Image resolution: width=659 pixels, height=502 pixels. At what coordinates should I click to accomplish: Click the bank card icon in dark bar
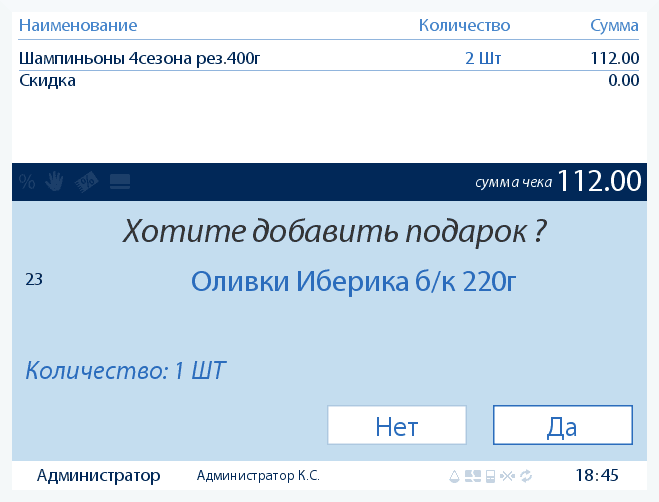[x=120, y=182]
